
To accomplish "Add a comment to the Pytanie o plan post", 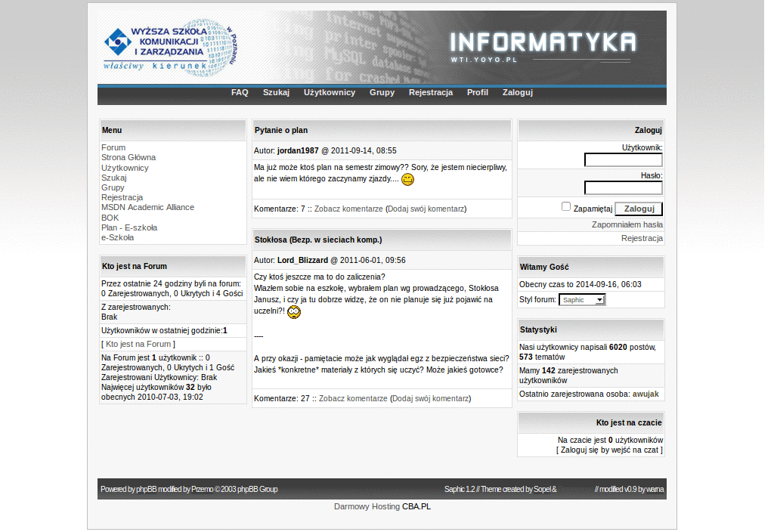I will (x=426, y=209).
